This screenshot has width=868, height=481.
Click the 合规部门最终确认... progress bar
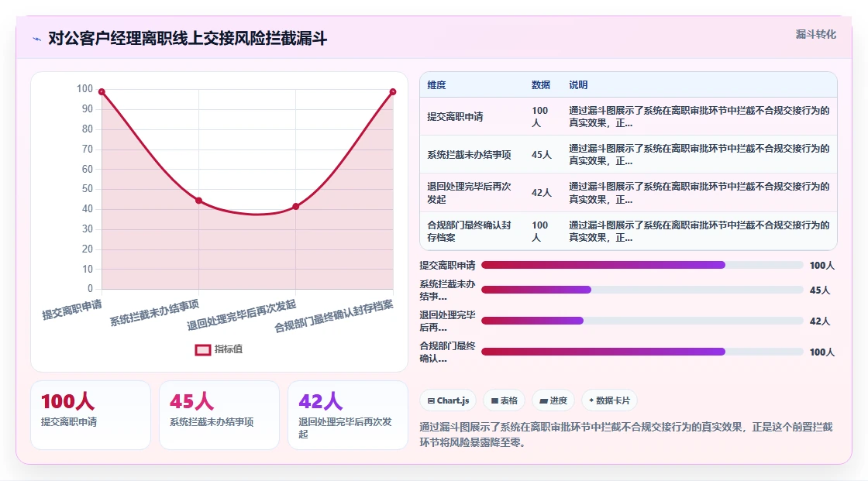click(x=642, y=352)
